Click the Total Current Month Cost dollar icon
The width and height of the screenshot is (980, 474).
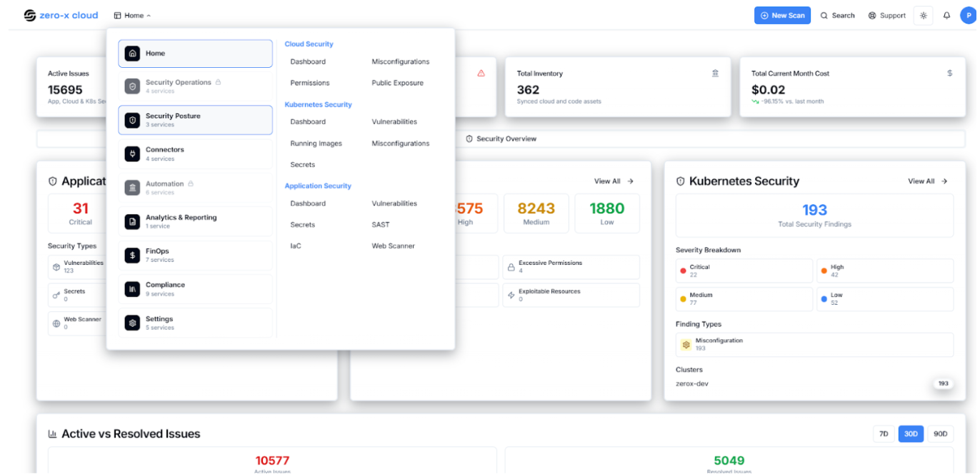(949, 73)
